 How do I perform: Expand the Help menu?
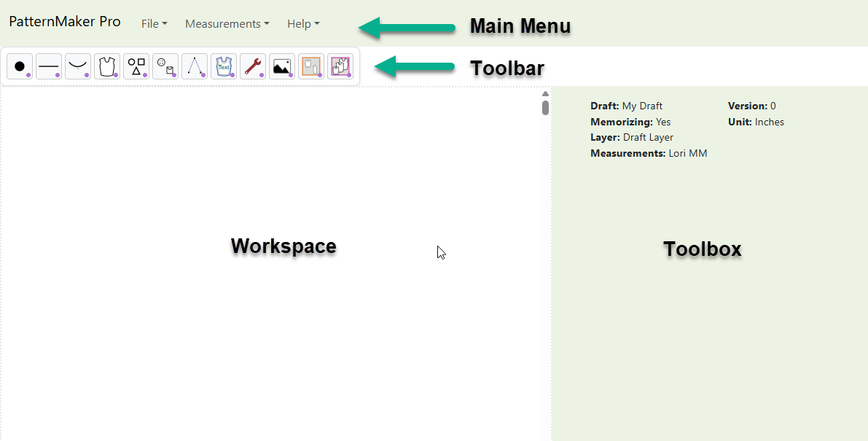click(303, 24)
